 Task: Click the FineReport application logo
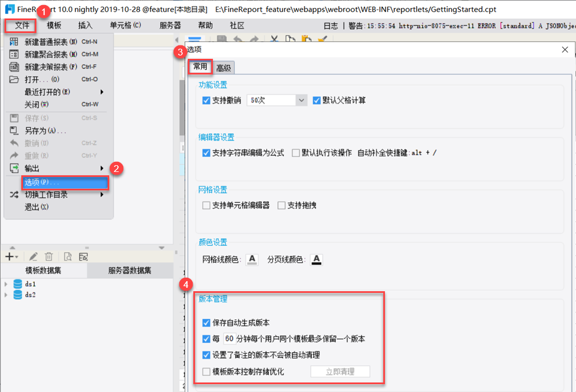[x=10, y=9]
